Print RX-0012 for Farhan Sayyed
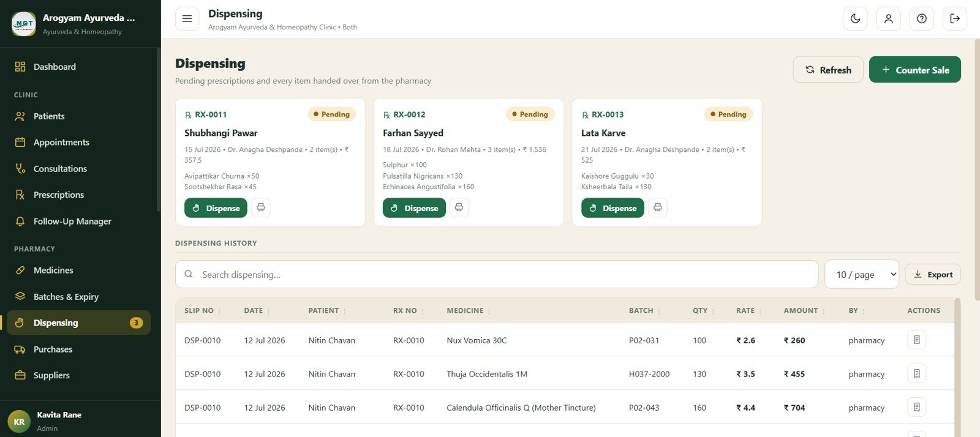Viewport: 980px width, 437px height. click(x=459, y=207)
